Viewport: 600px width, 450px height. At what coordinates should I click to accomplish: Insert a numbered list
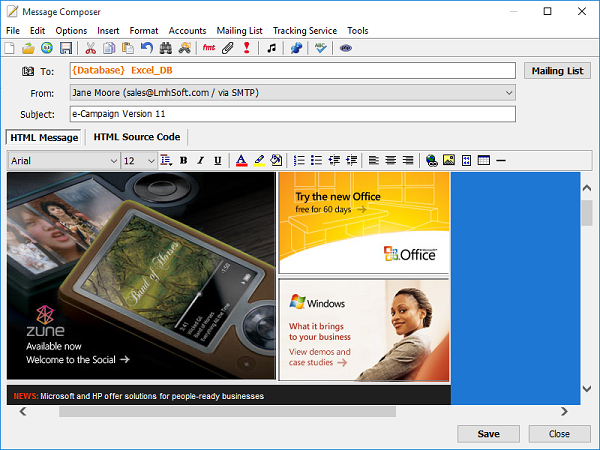tap(299, 160)
